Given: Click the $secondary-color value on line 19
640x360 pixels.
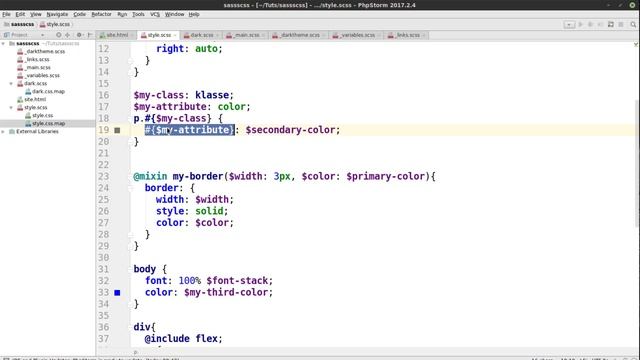Looking at the screenshot, I should [290, 130].
